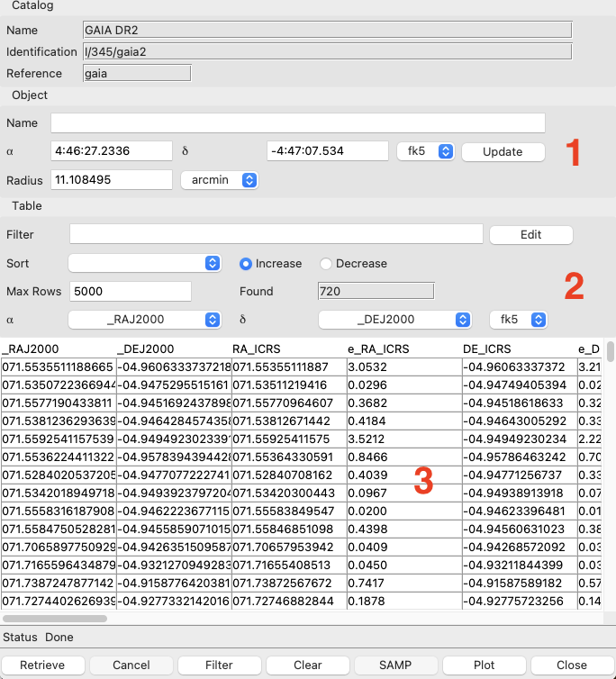Click the Radius value input field
Image resolution: width=616 pixels, height=679 pixels.
click(112, 180)
